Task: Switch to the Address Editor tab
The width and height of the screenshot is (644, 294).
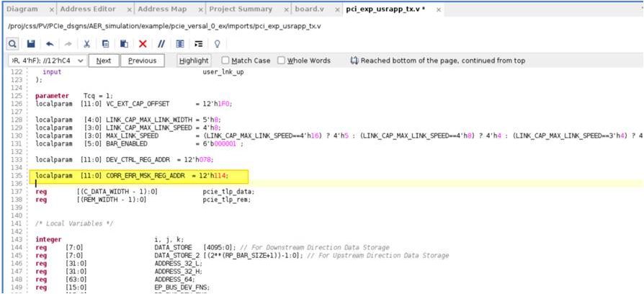Action: tap(89, 9)
